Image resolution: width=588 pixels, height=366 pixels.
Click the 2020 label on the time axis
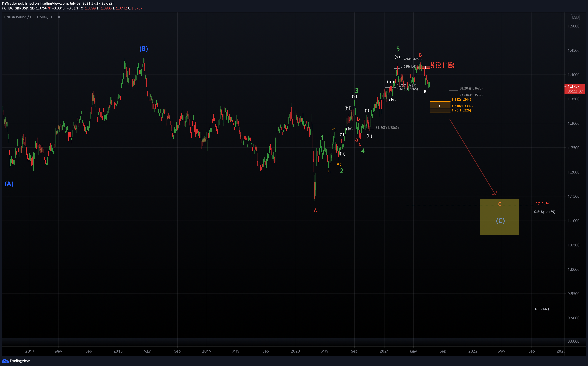(295, 351)
